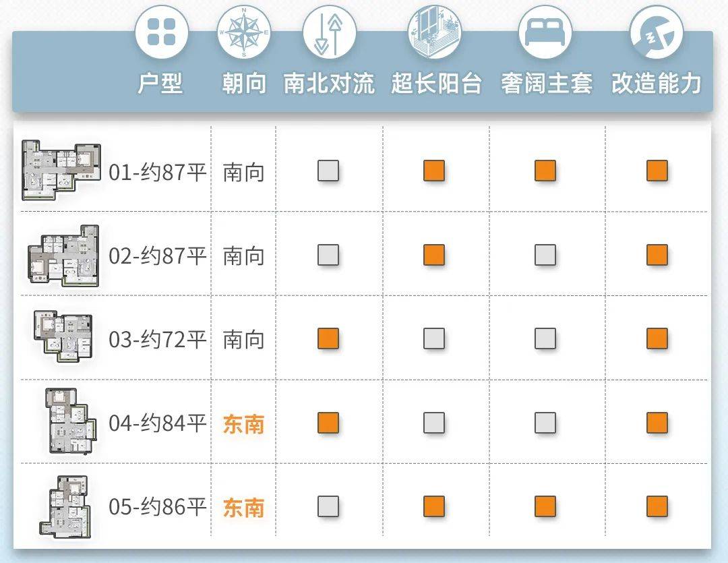Click the four-square 户型 icon
This screenshot has height=563, width=728.
coord(162,32)
